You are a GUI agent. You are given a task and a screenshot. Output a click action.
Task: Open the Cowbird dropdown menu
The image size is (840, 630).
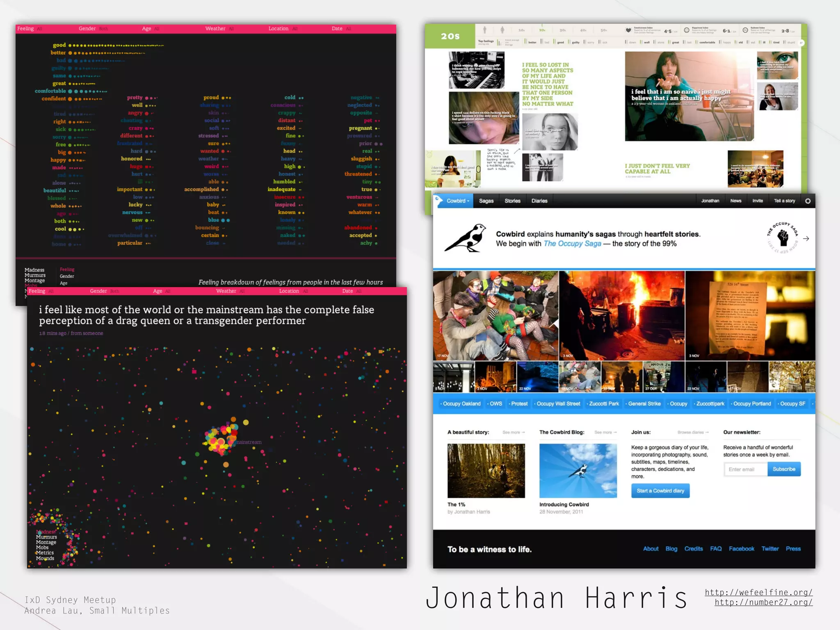click(457, 201)
